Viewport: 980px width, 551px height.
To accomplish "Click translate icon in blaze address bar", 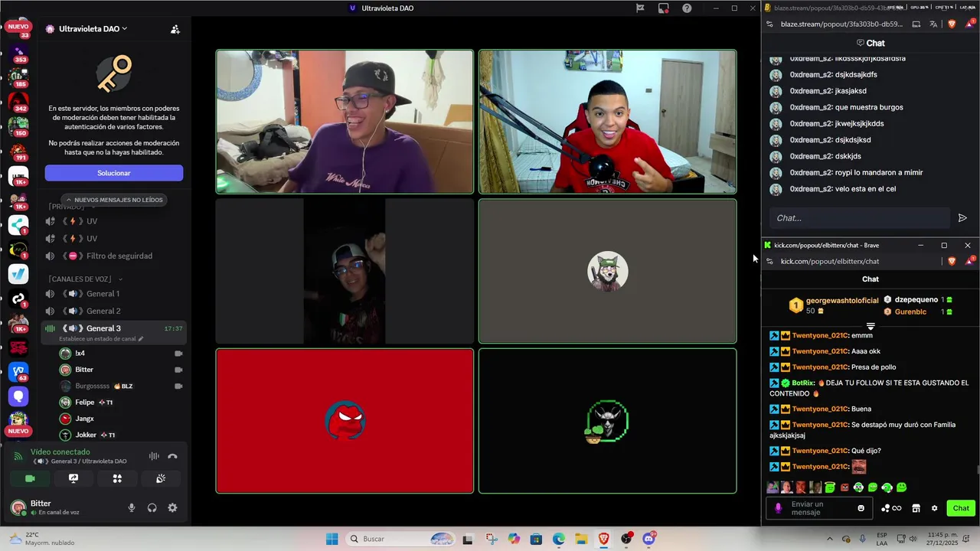I will (933, 24).
